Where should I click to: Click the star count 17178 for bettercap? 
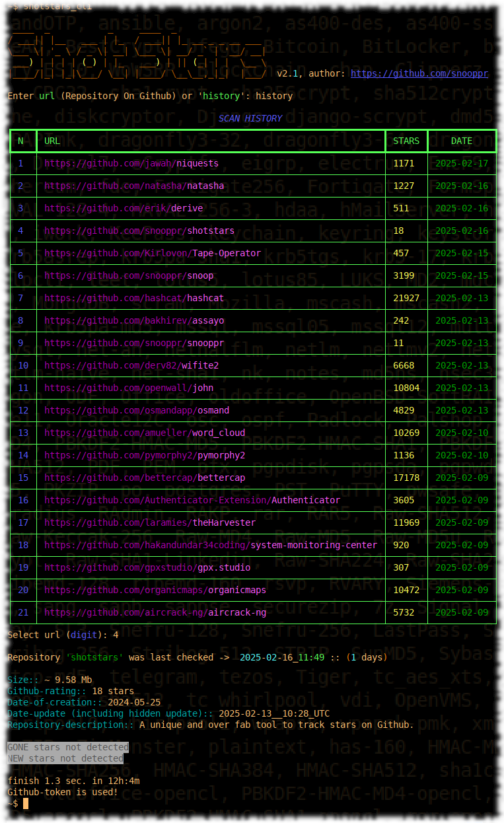(406, 478)
